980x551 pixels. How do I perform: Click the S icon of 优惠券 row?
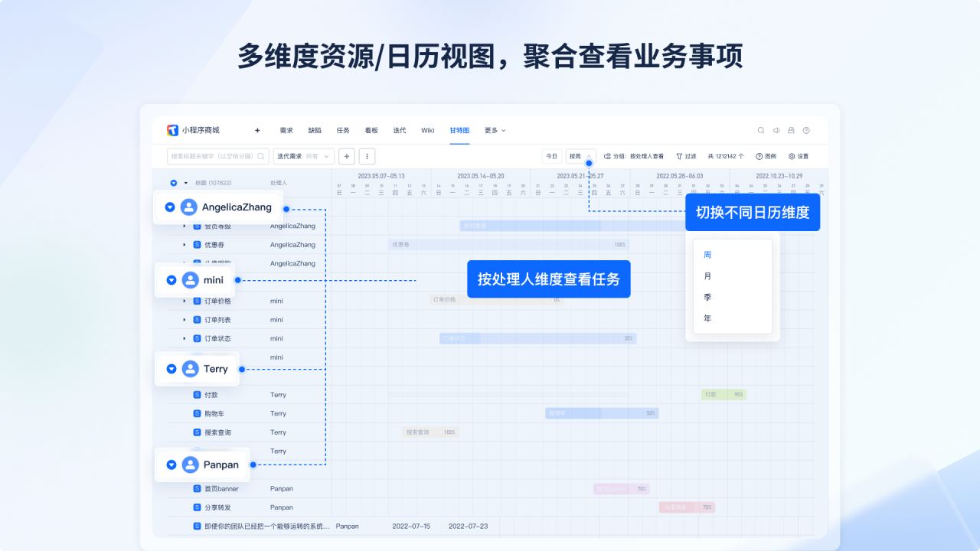(197, 245)
